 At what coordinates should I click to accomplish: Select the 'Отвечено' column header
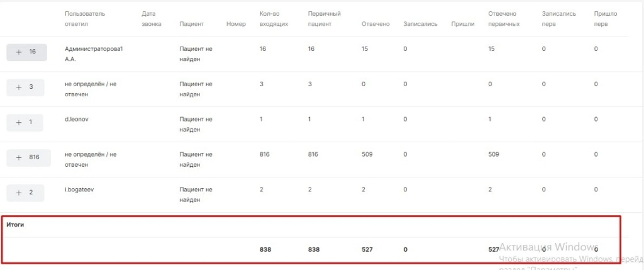[375, 25]
